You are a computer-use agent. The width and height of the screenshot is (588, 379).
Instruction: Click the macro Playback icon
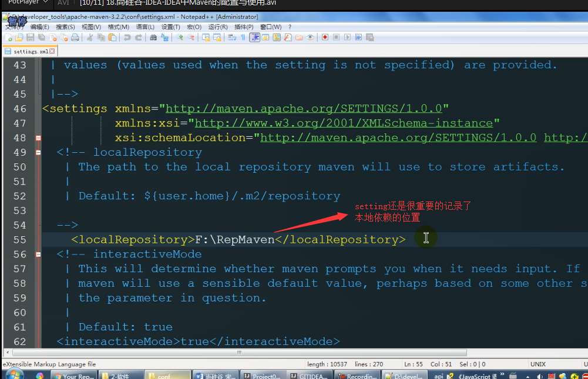coord(348,38)
